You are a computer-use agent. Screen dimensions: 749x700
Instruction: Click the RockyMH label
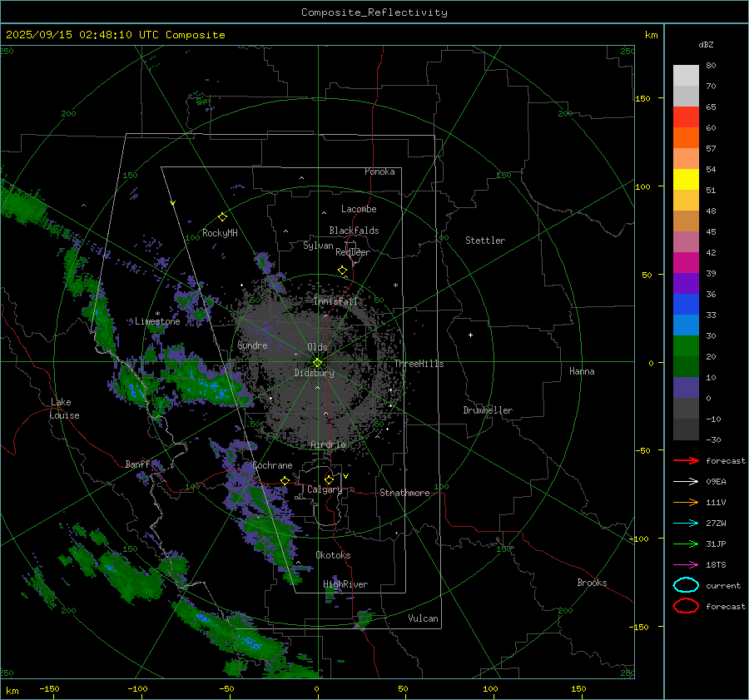pos(220,233)
